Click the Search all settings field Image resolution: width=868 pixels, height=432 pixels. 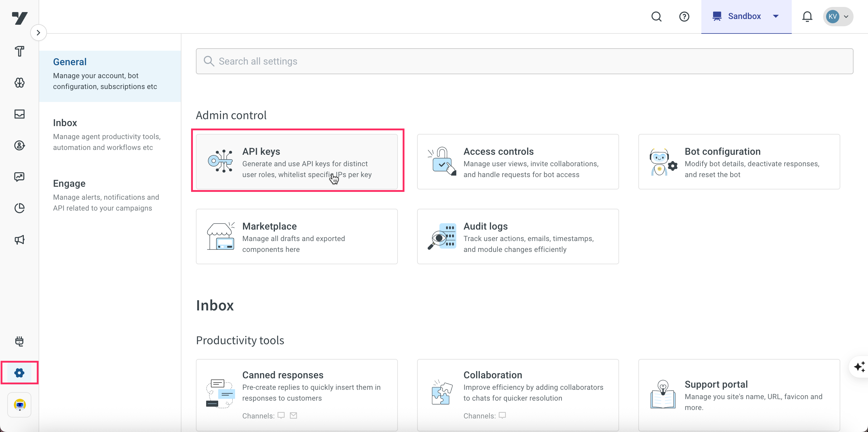524,61
